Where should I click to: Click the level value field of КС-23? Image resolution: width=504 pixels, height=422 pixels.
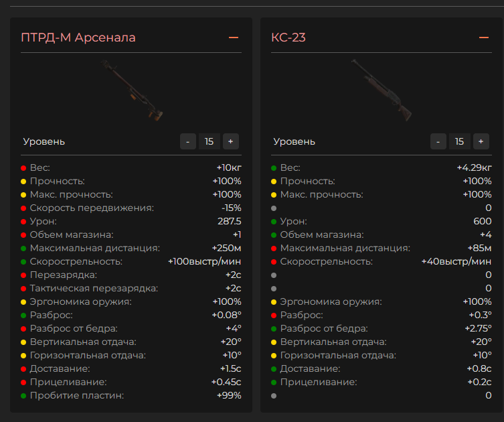click(x=459, y=141)
